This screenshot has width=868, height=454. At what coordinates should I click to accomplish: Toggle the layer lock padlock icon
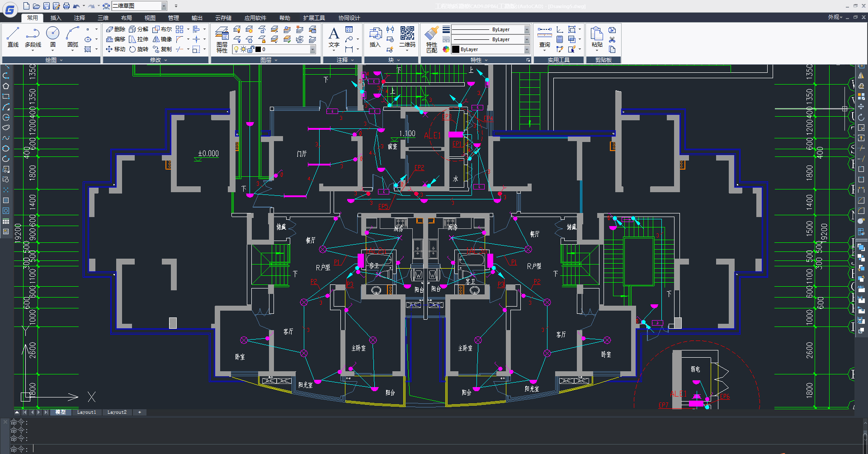(251, 49)
